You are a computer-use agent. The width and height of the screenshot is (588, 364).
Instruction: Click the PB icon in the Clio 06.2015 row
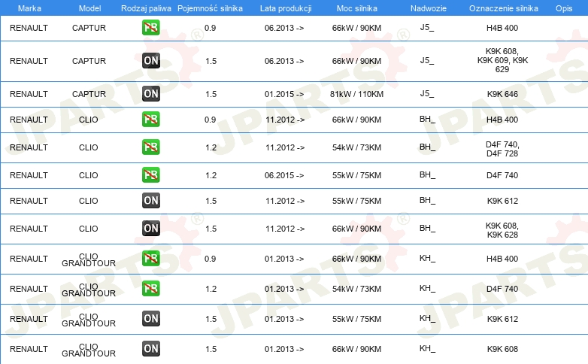[x=150, y=174]
